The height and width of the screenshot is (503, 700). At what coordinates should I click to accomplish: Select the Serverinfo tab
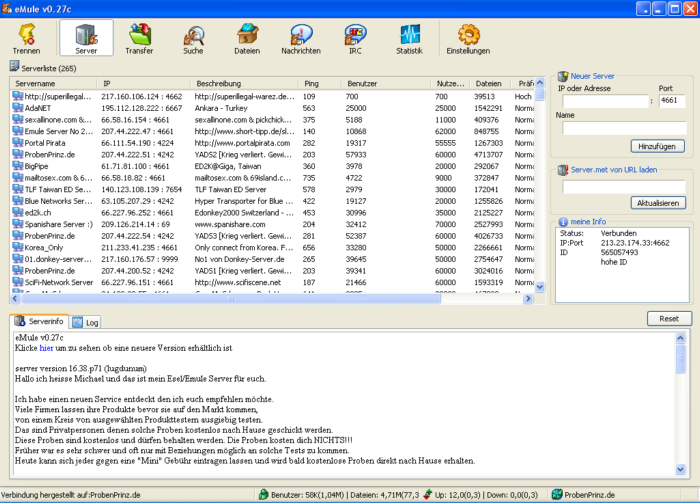(41, 323)
